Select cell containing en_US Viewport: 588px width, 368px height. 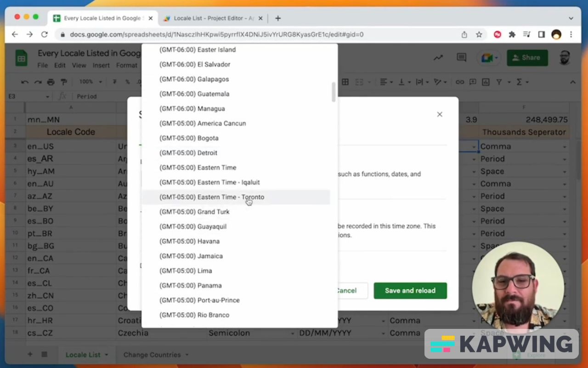coord(71,146)
